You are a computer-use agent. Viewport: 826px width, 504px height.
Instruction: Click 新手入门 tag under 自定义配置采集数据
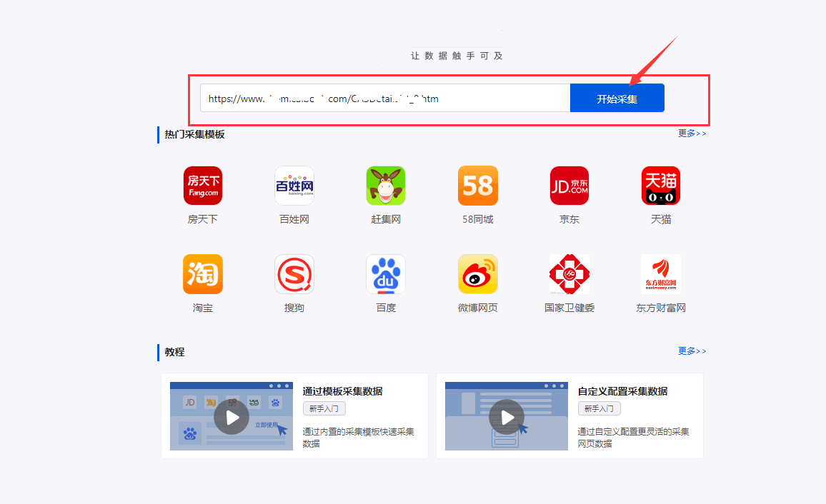tap(599, 408)
